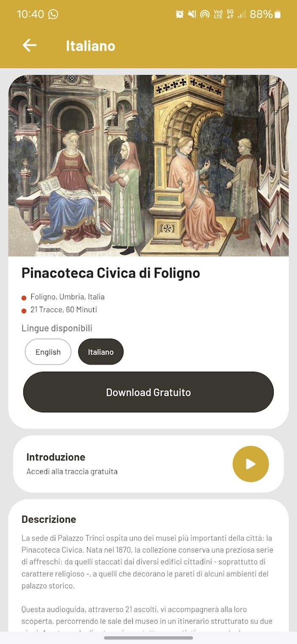Tap the battery status icon
Image resolution: width=297 pixels, height=644 pixels.
point(277,14)
